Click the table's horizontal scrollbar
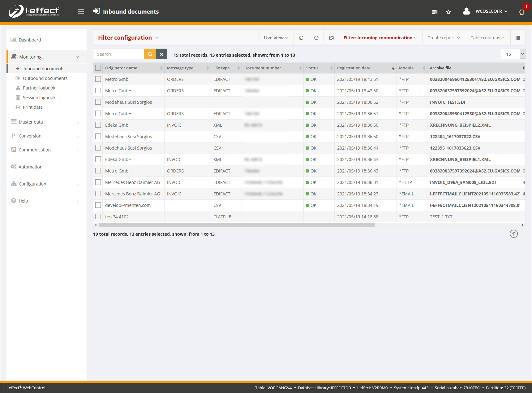This screenshot has width=532, height=393. (237, 225)
